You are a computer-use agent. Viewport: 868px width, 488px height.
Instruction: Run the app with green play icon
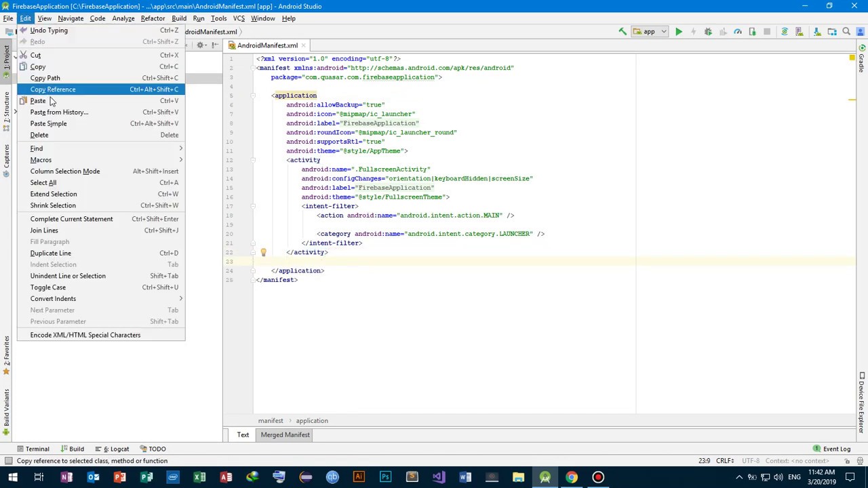coord(679,32)
